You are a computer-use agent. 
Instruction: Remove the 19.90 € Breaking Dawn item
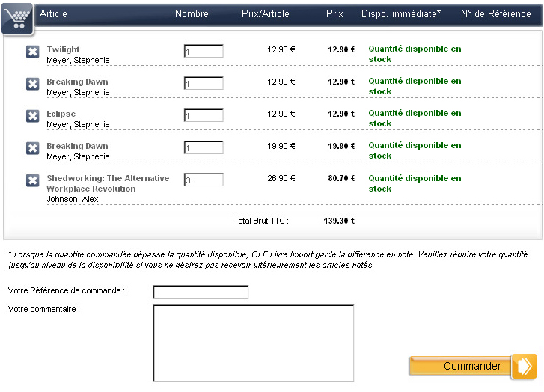[33, 148]
